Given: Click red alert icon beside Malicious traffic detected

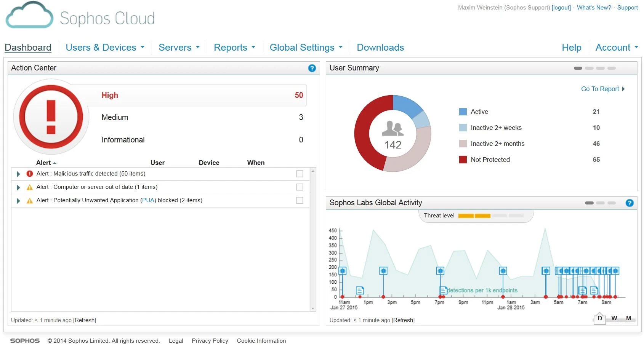Looking at the screenshot, I should pyautogui.click(x=30, y=174).
